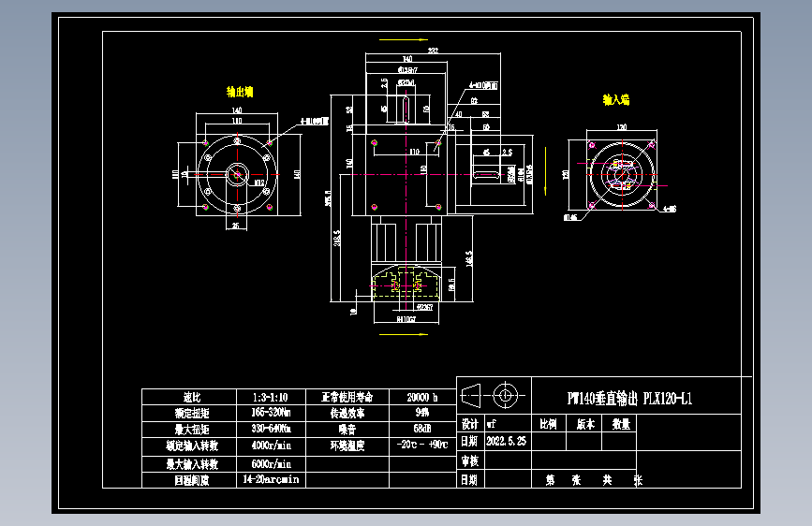
Task: Click the 比例 title block cell
Action: pos(548,424)
